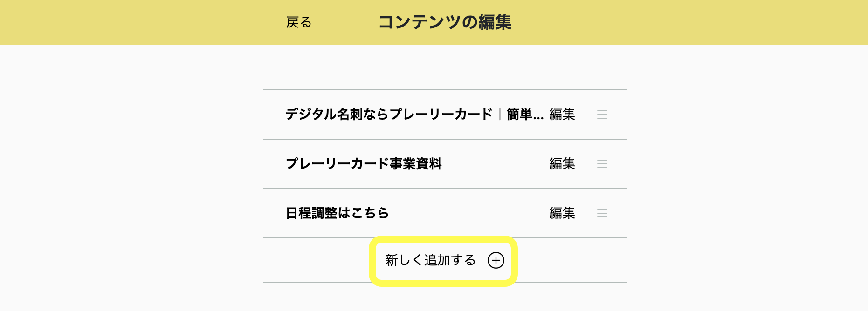Click the コンテンツの編集 page heading
Screen dimensions: 868x311
[445, 22]
